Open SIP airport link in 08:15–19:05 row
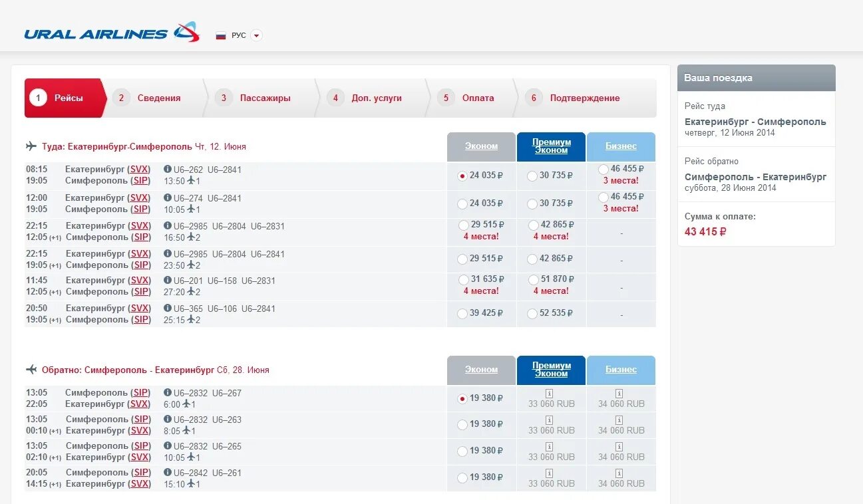 pos(140,181)
